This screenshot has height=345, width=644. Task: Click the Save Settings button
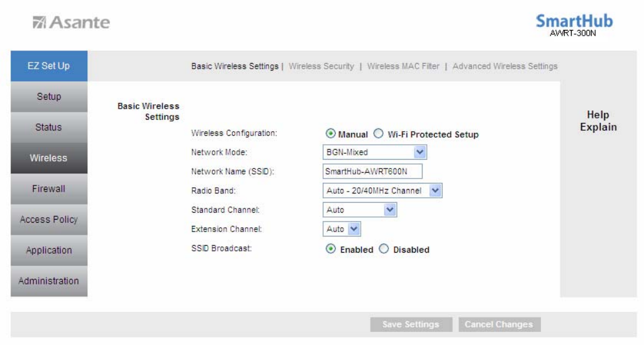(x=411, y=324)
